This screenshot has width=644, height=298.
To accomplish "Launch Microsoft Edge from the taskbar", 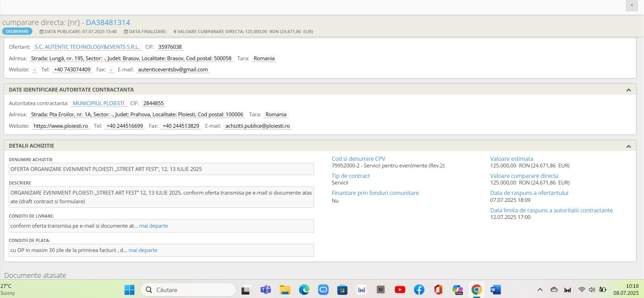I will (x=304, y=290).
